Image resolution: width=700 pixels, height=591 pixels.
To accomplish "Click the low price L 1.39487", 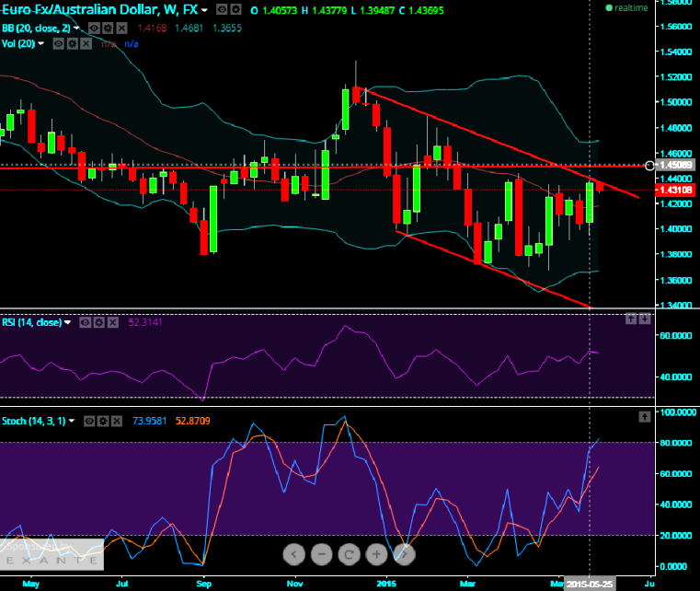I will pos(373,10).
